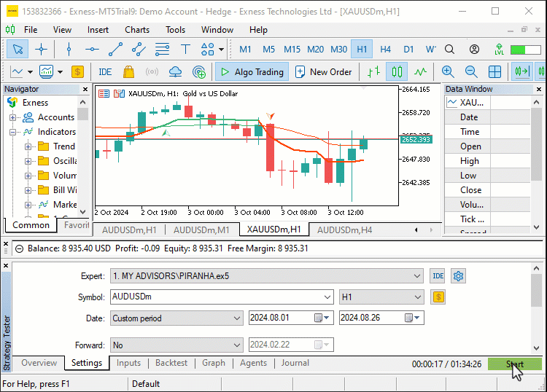The width and height of the screenshot is (547, 392).
Task: Click the Navigator scrollbar thumb
Action: [x=82, y=114]
